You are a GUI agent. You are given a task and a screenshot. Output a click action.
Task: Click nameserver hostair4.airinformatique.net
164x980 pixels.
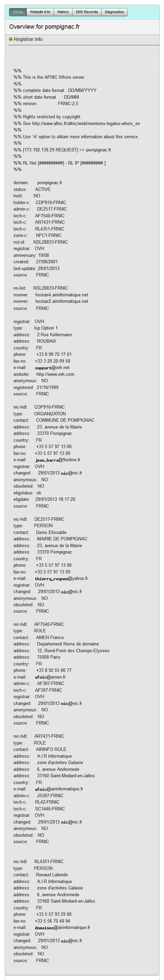(61, 295)
